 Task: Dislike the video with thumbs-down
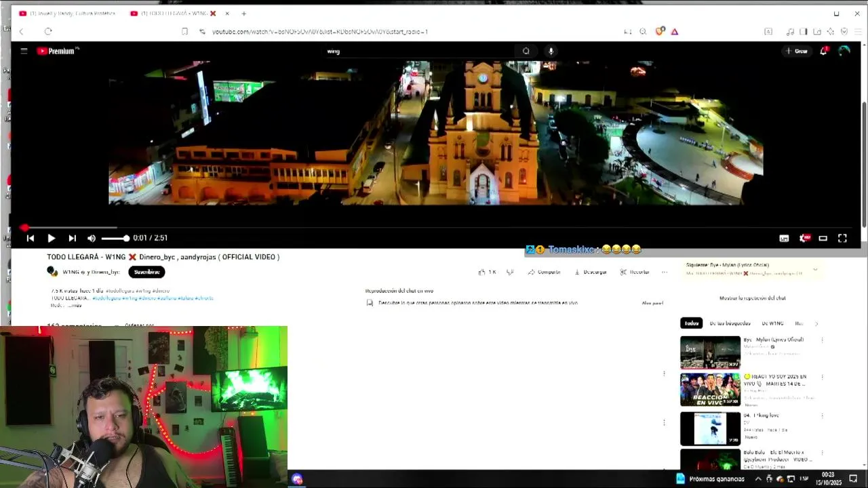tap(510, 272)
